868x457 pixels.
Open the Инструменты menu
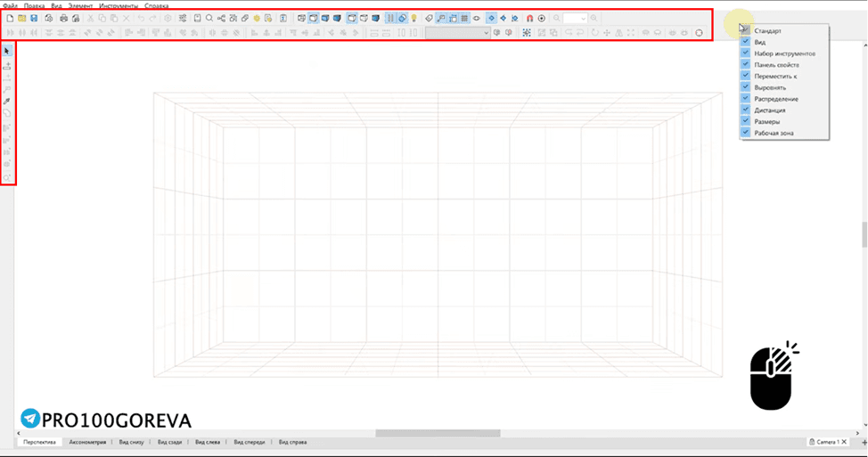[119, 5]
